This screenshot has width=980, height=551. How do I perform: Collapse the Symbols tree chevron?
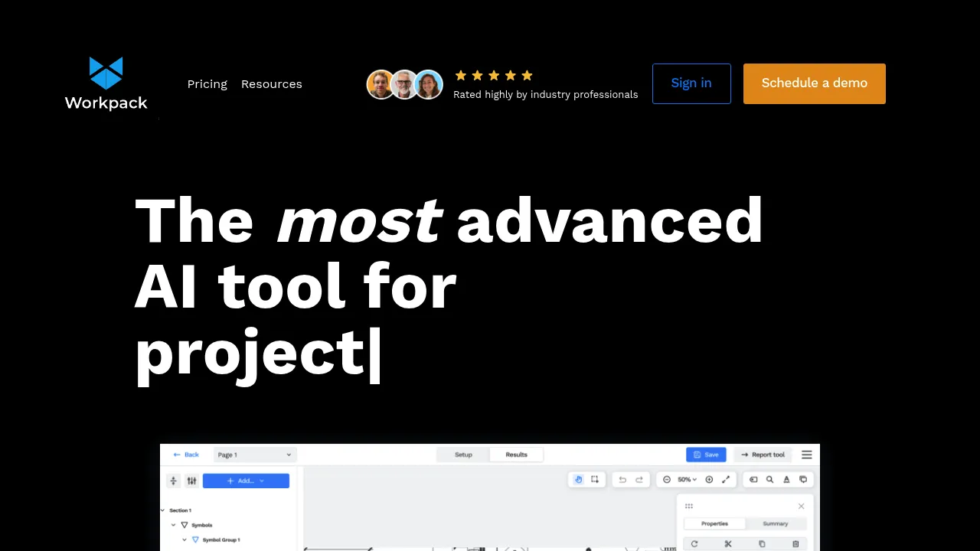click(x=174, y=525)
